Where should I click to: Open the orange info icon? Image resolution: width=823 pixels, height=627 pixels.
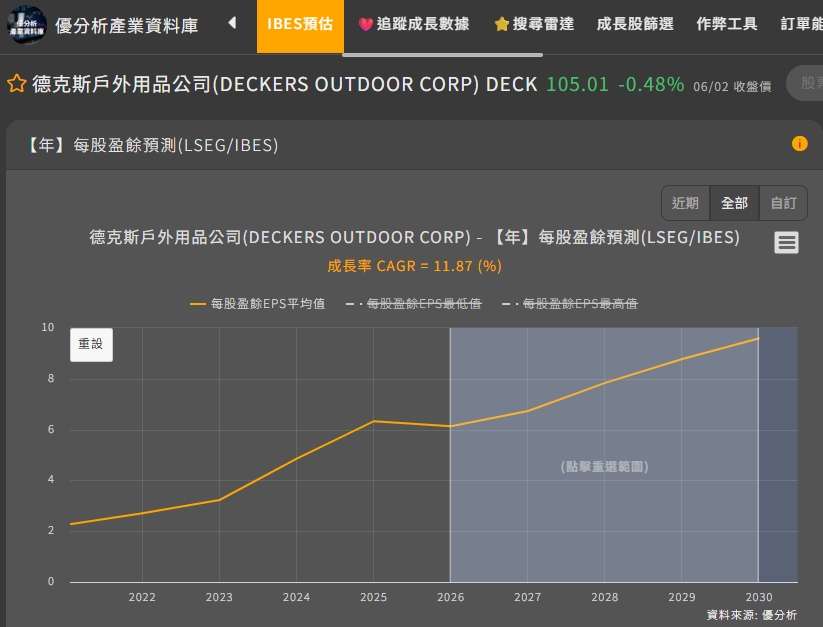tap(799, 143)
